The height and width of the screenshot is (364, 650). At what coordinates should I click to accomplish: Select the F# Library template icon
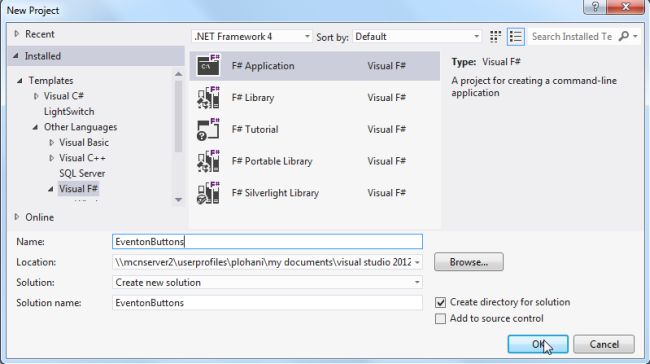(208, 97)
